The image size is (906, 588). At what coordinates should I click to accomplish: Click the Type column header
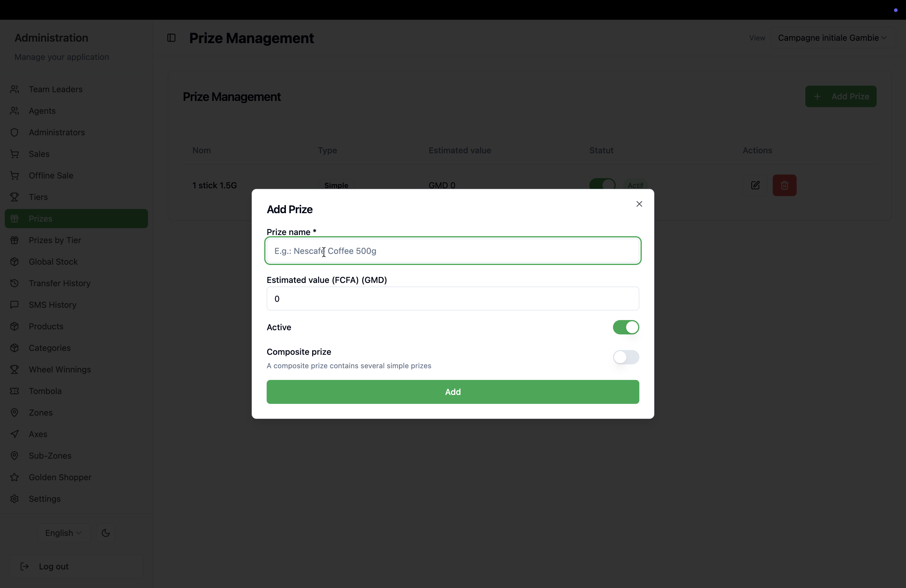(x=327, y=150)
